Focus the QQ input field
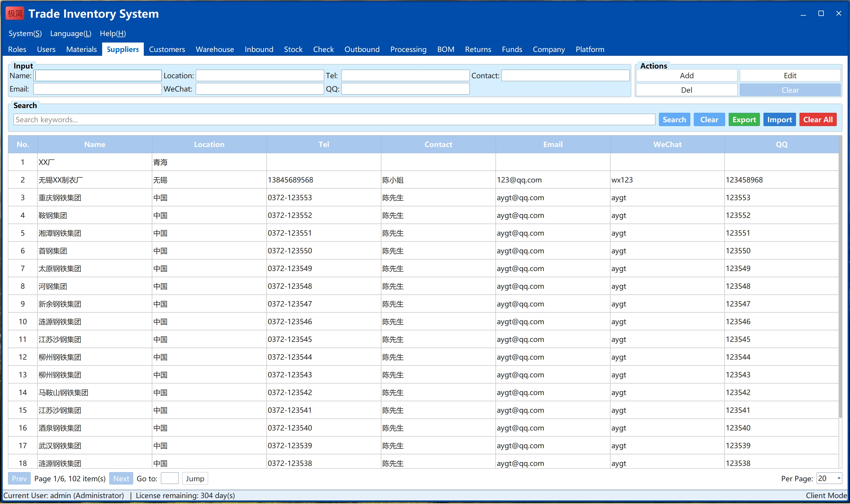Image resolution: width=850 pixels, height=504 pixels. [405, 89]
